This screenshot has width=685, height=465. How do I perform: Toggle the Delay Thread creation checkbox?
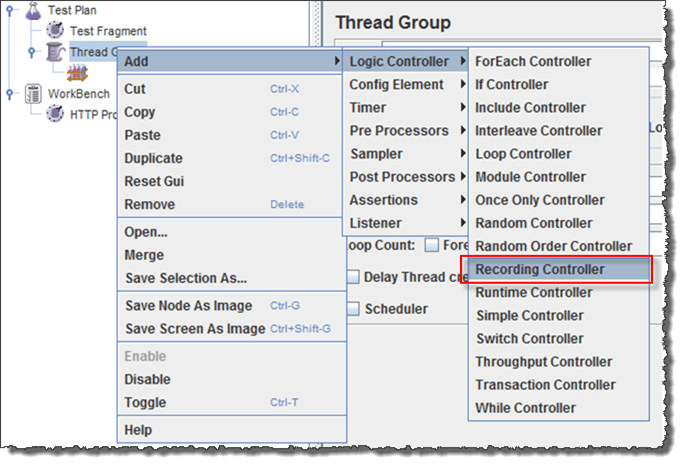coord(352,276)
